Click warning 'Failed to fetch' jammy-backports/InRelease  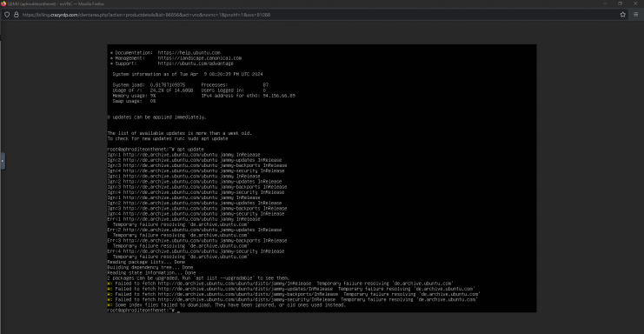294,294
